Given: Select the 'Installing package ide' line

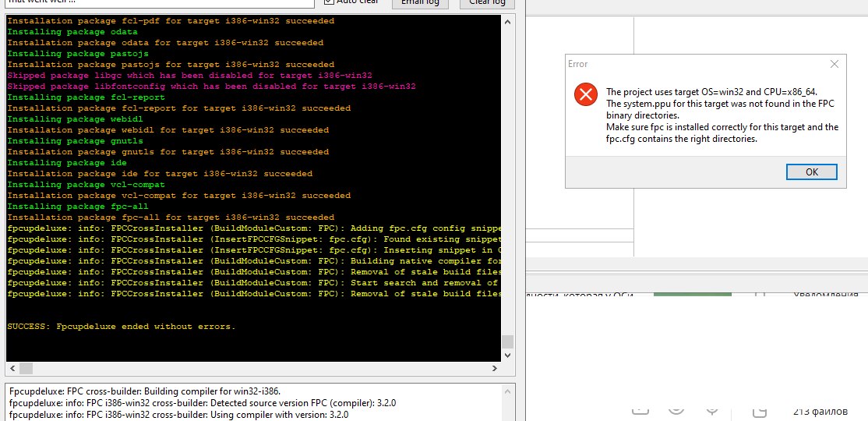Looking at the screenshot, I should click(67, 163).
